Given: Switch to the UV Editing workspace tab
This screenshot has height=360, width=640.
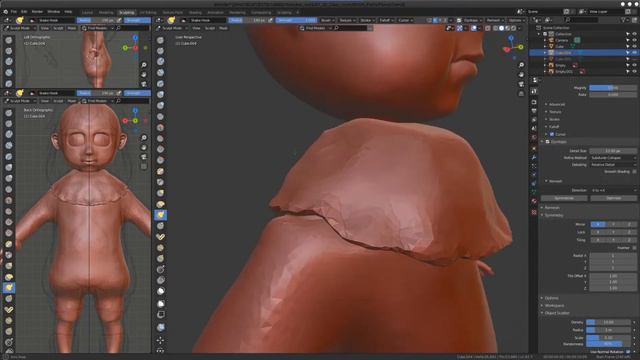Looking at the screenshot, I should 148,13.
